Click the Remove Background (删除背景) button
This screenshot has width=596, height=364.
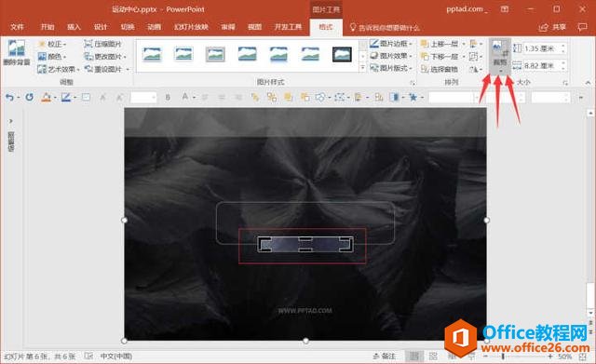(17, 52)
